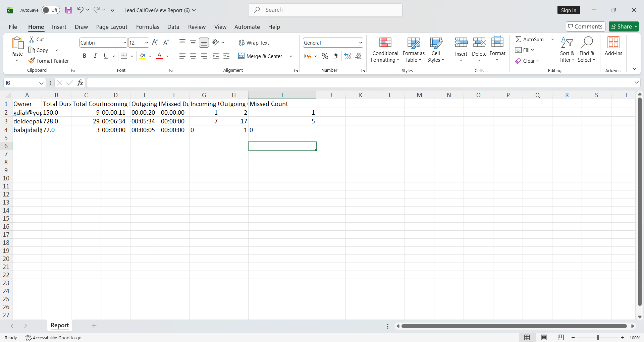
Task: Open the Formulas tab
Action: click(x=148, y=27)
